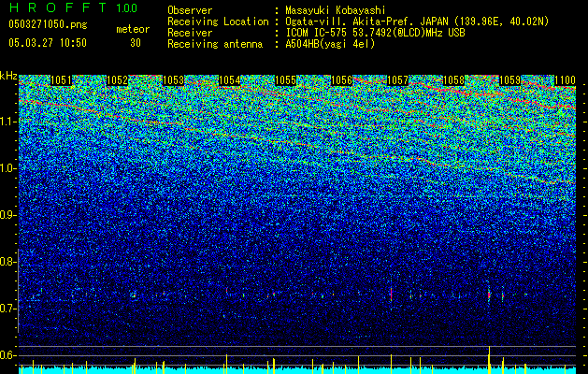Viewport: 588px width, 374px height.
Task: Click the kHz axis unit label
Action: pos(8,76)
